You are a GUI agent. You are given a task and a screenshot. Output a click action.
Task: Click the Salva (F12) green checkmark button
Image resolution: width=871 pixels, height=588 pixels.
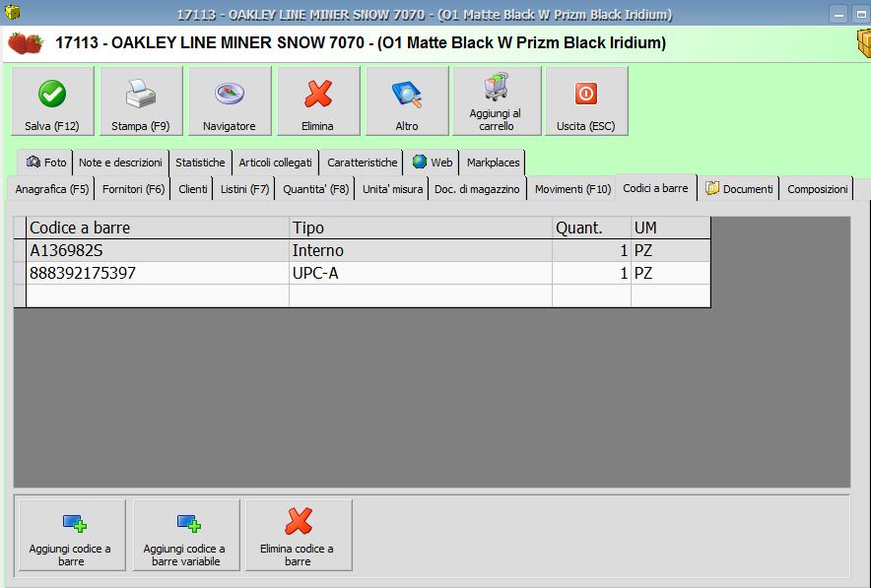coord(52,101)
